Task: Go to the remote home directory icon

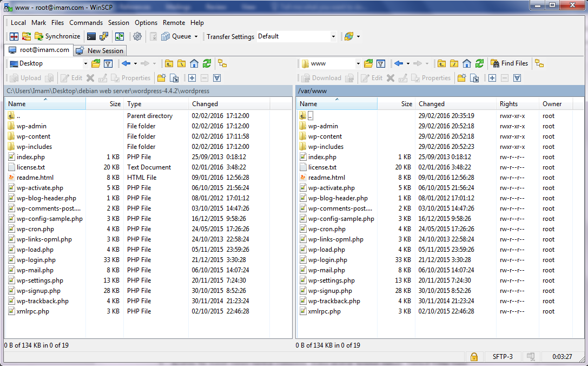Action: tap(467, 63)
